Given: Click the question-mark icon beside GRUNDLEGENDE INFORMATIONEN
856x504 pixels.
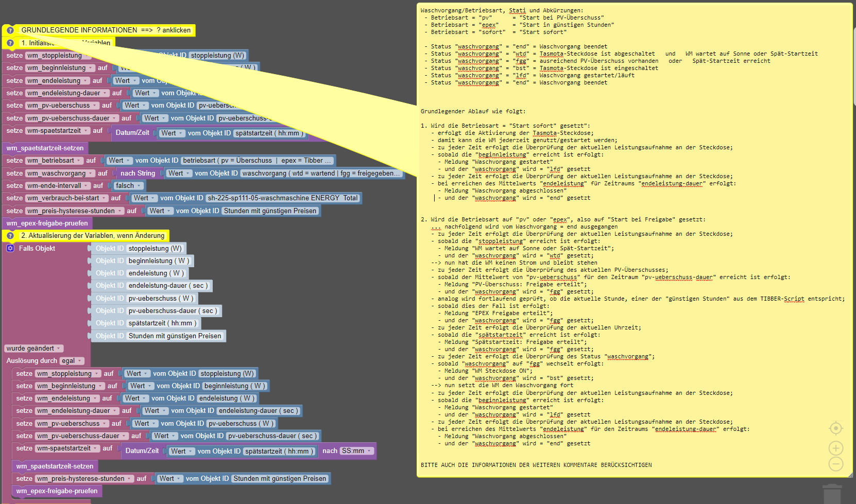Looking at the screenshot, I should tap(10, 30).
